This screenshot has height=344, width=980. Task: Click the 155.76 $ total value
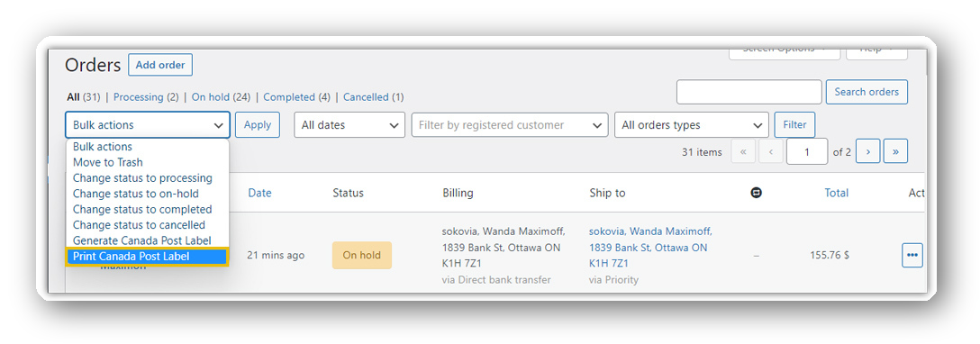[830, 256]
